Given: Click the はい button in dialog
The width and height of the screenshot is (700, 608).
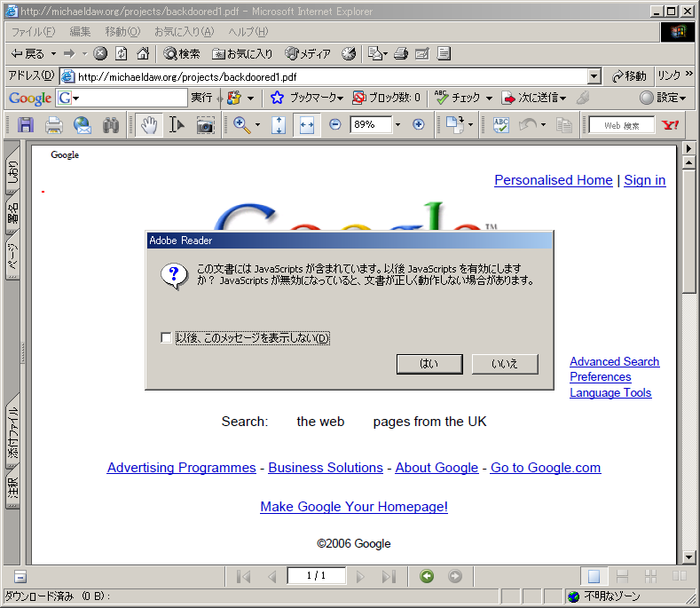Looking at the screenshot, I should (429, 364).
